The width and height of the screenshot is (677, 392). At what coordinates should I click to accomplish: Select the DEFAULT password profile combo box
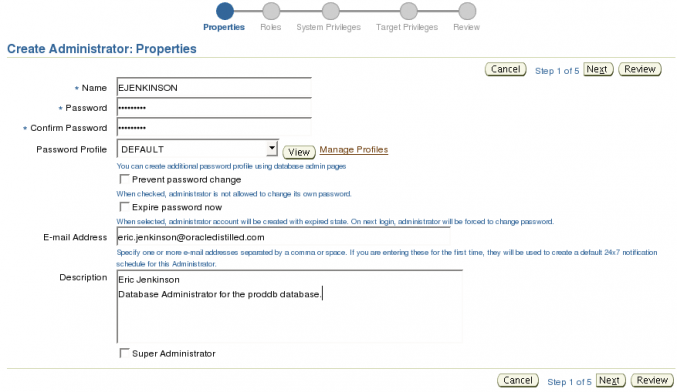click(x=197, y=149)
